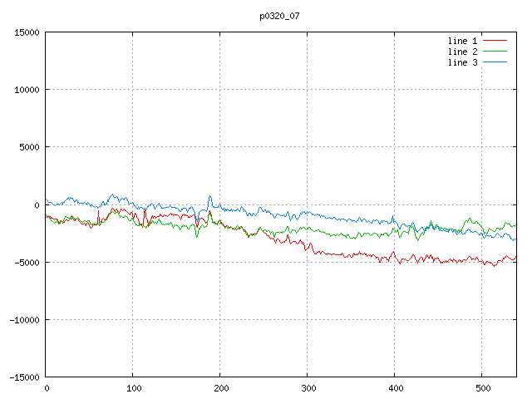Select the 'line 1' legend label
The width and height of the screenshot is (532, 399).
coord(462,41)
